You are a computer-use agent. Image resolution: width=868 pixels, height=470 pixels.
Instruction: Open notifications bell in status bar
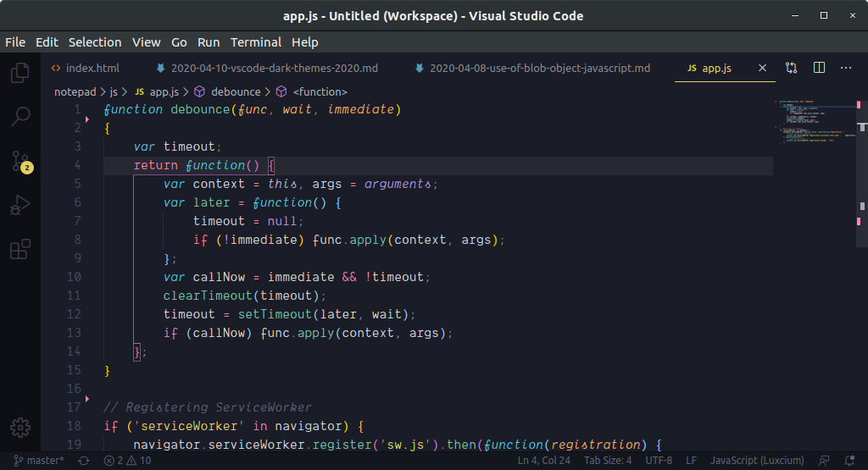(849, 461)
